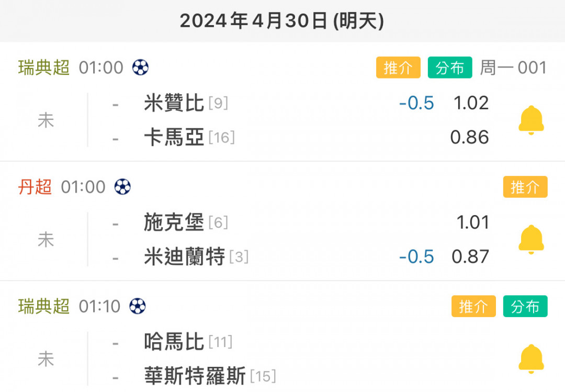Screen dimensions: 565x392
Task: Select team 施克堡
Action: [174, 222]
